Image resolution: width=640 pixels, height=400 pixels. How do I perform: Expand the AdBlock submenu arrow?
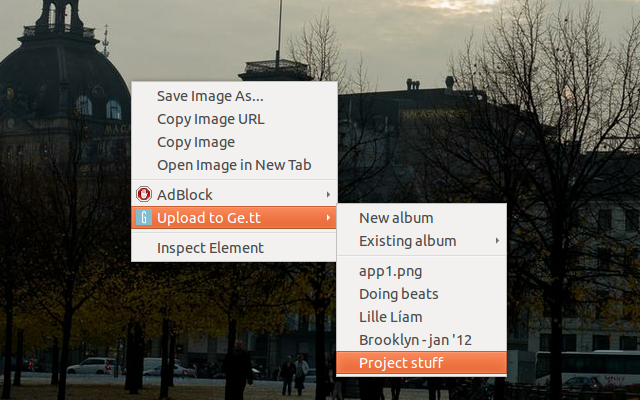pos(328,194)
